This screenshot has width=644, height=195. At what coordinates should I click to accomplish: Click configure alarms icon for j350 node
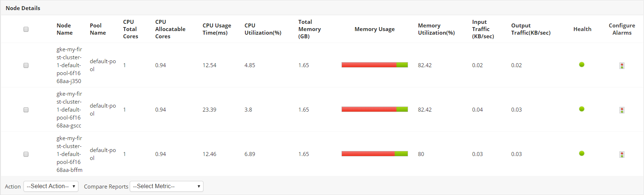pos(622,66)
